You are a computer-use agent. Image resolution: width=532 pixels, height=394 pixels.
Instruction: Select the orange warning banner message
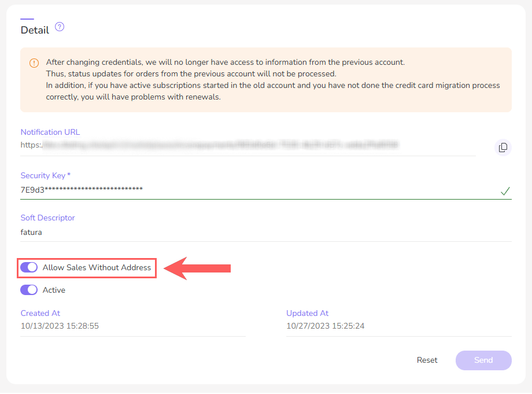266,79
